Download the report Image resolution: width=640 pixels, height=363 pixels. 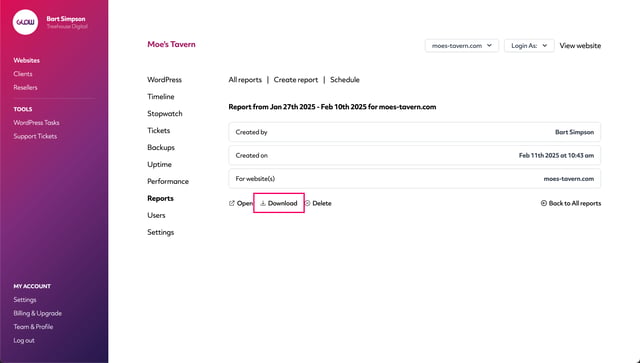click(x=279, y=203)
